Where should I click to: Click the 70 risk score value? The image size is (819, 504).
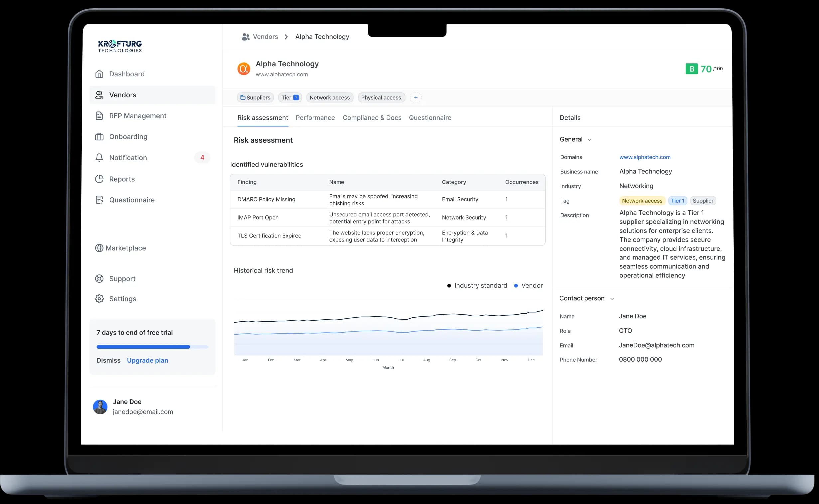pos(706,69)
